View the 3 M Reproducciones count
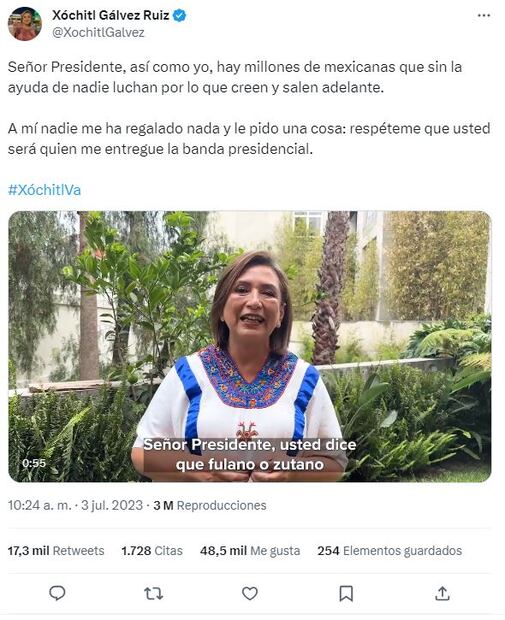 [x=210, y=505]
